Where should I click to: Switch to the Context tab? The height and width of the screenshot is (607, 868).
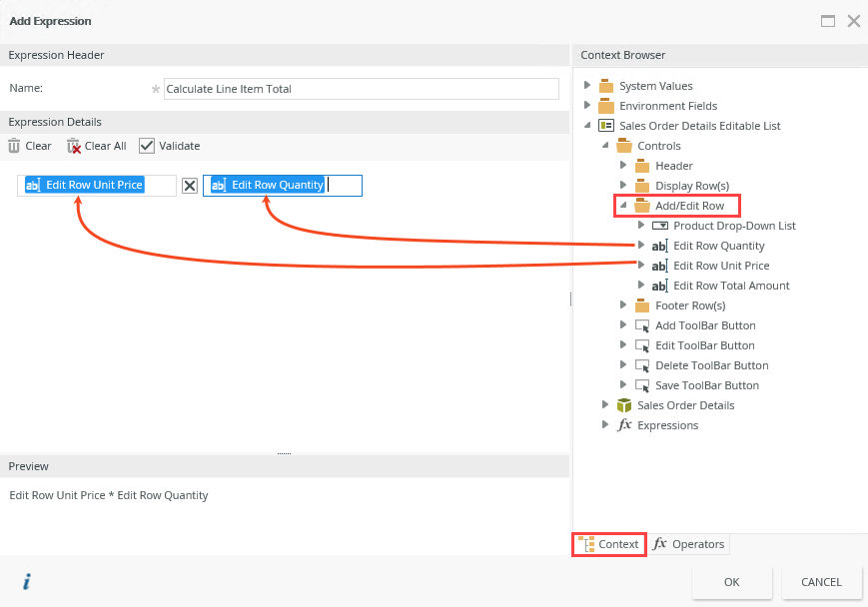tap(609, 544)
